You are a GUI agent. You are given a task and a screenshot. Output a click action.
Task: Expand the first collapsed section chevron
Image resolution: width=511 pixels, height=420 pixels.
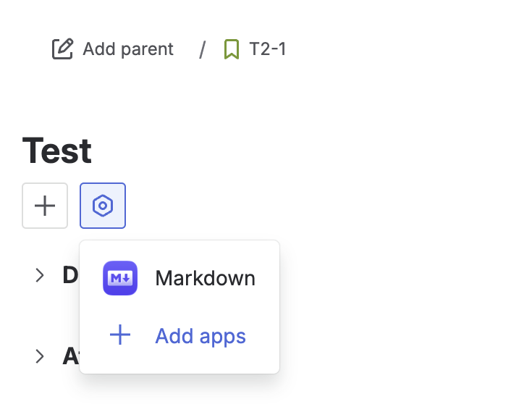point(40,275)
